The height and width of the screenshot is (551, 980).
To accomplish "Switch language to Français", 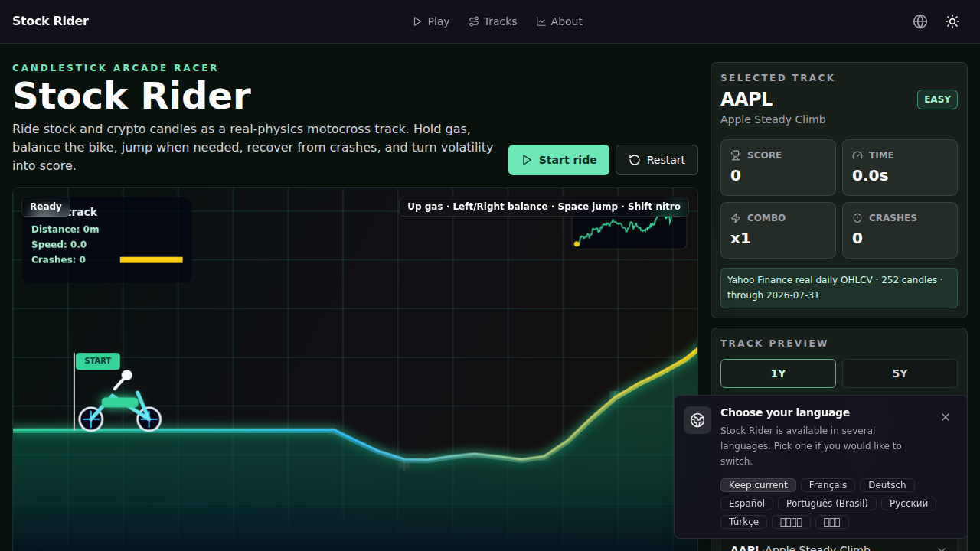I will [828, 485].
